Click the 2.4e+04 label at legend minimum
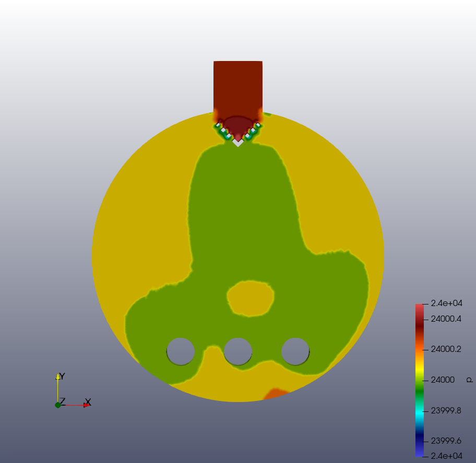Screen dimensions: 476x463 pos(447,456)
